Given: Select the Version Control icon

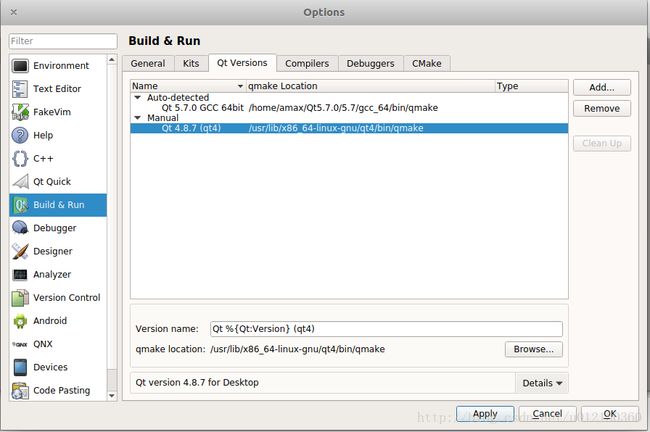Looking at the screenshot, I should pos(20,298).
